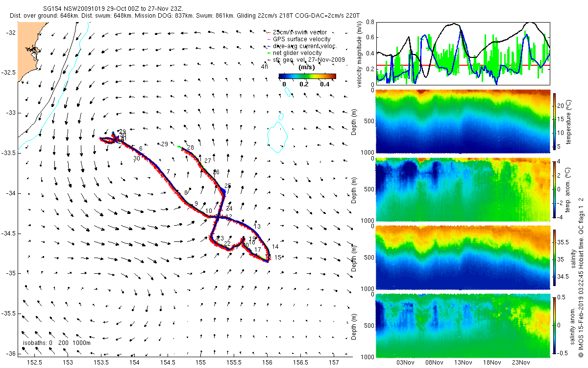588x368 pixels.
Task: Click the day '9' marker on the glider track
Action: tap(196, 204)
